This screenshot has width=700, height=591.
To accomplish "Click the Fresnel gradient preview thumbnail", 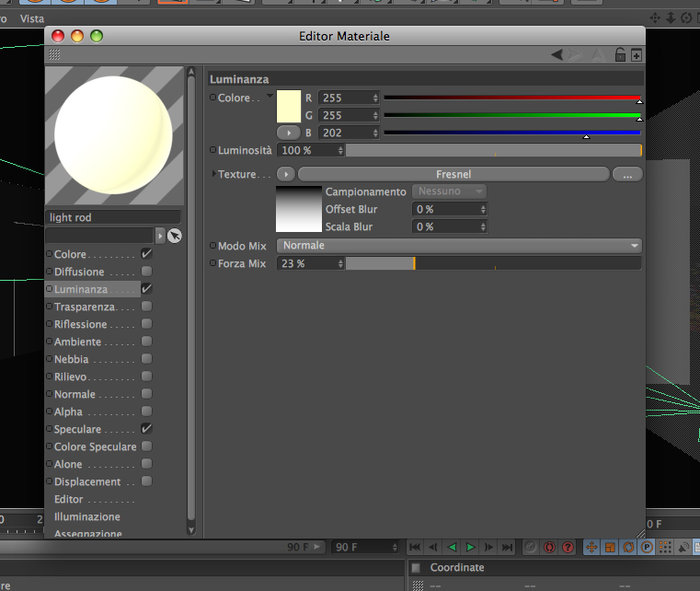I will (x=299, y=209).
